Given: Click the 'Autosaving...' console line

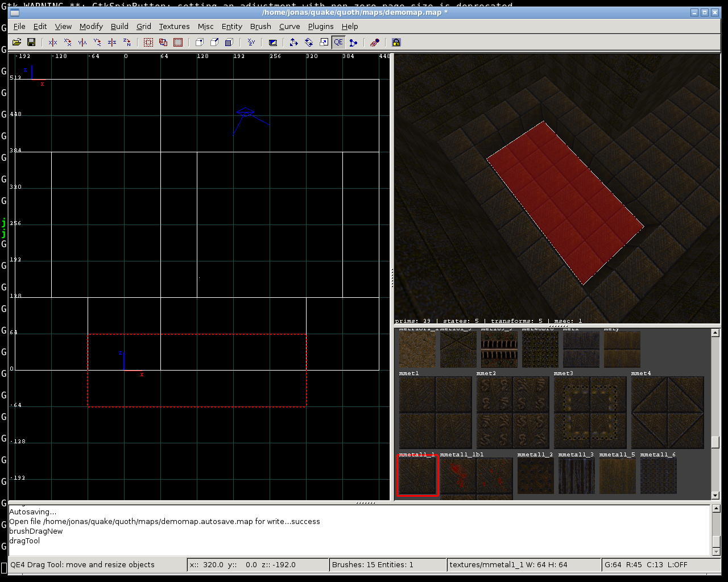Looking at the screenshot, I should click(32, 512).
